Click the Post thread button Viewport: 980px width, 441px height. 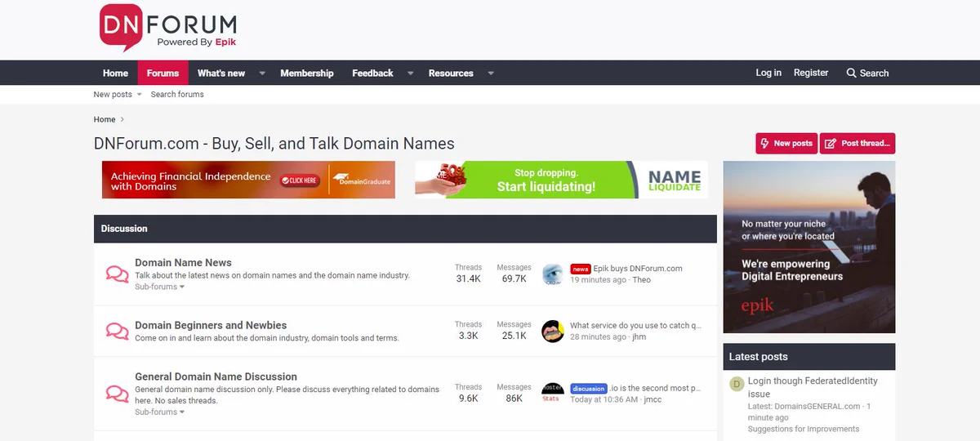(x=857, y=143)
